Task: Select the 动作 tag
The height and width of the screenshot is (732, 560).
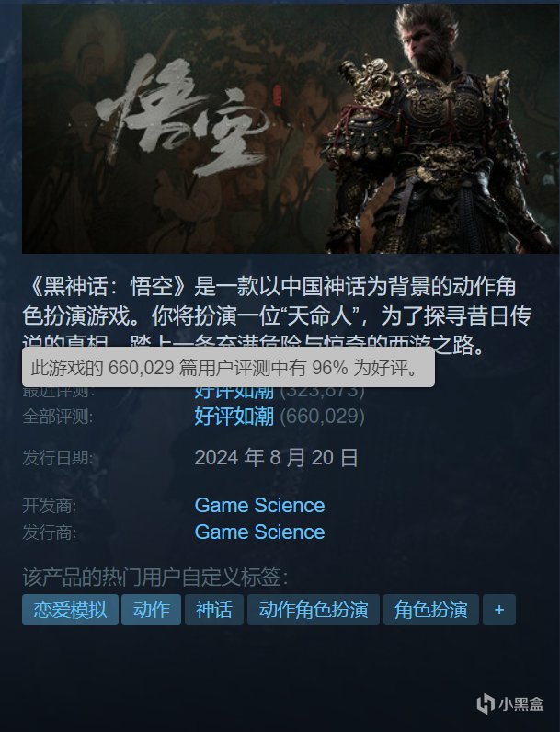Action: click(151, 610)
